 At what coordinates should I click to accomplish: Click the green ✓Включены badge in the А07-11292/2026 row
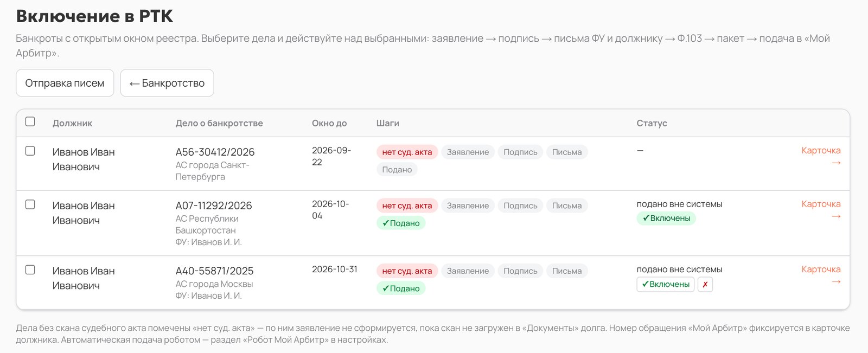[x=666, y=219]
